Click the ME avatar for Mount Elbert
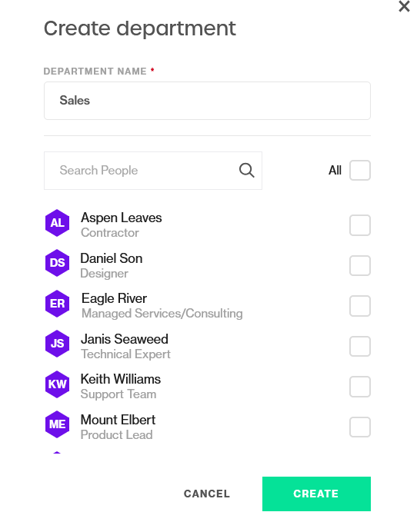Image resolution: width=417 pixels, height=532 pixels. [58, 424]
